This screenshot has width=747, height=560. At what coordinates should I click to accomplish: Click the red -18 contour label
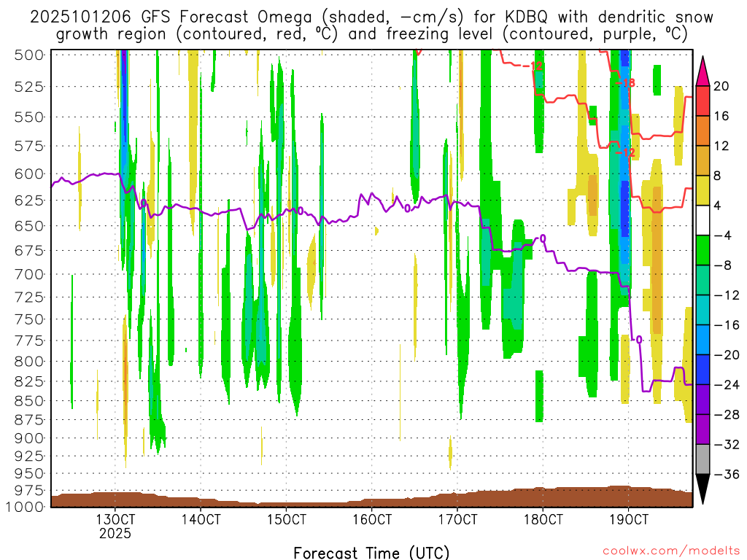coord(625,83)
